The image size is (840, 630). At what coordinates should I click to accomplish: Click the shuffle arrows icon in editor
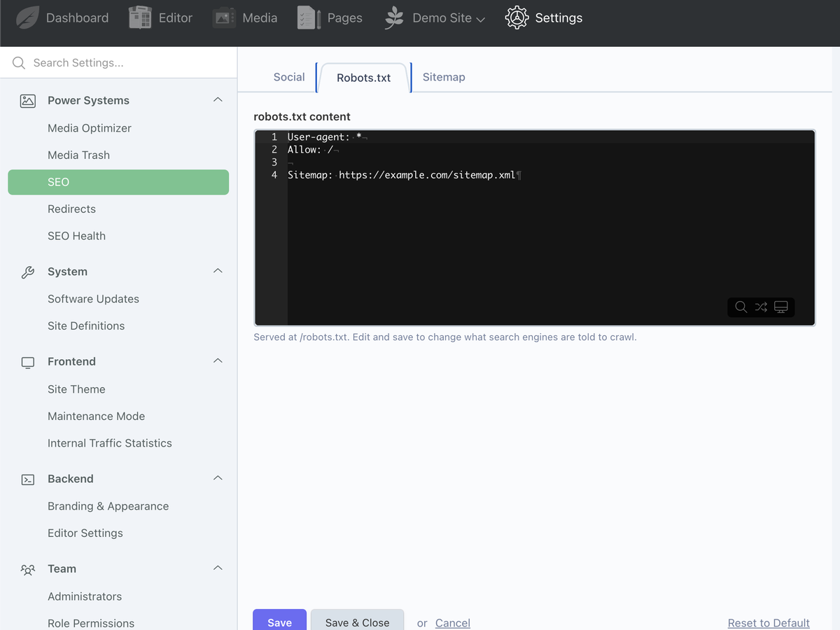click(761, 307)
